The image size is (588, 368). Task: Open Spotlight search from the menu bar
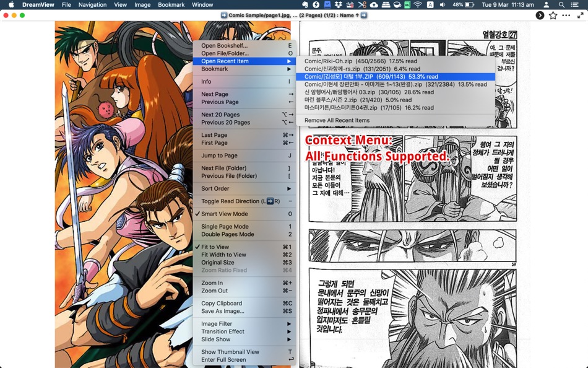coord(560,4)
